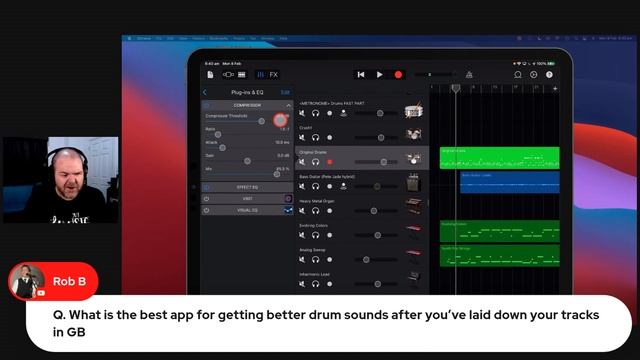Image resolution: width=640 pixels, height=360 pixels.
Task: Select the Bass Guitar amp thumbnail
Action: pyautogui.click(x=413, y=182)
